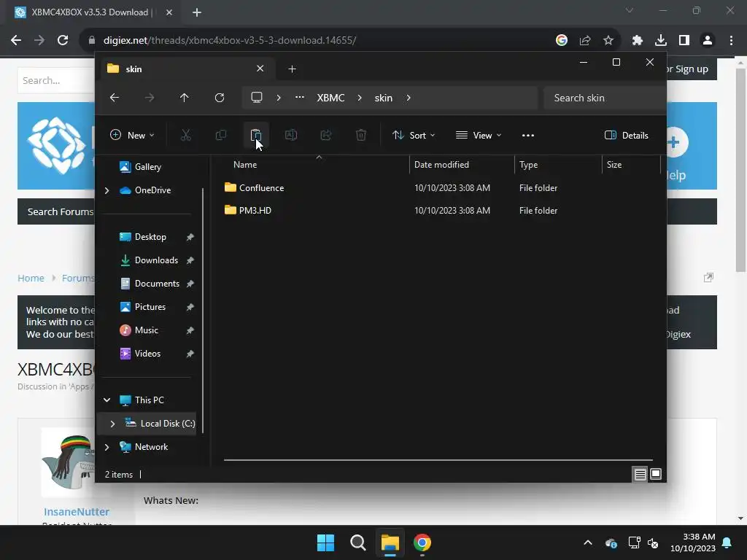The width and height of the screenshot is (747, 560).
Task: Open Downloads in quick access
Action: [x=156, y=260]
